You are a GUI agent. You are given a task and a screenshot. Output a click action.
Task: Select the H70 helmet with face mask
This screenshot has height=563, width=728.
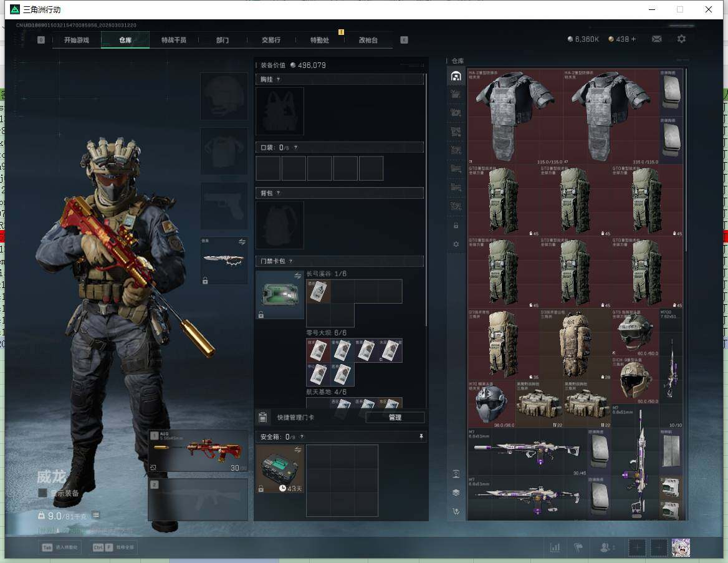[492, 404]
